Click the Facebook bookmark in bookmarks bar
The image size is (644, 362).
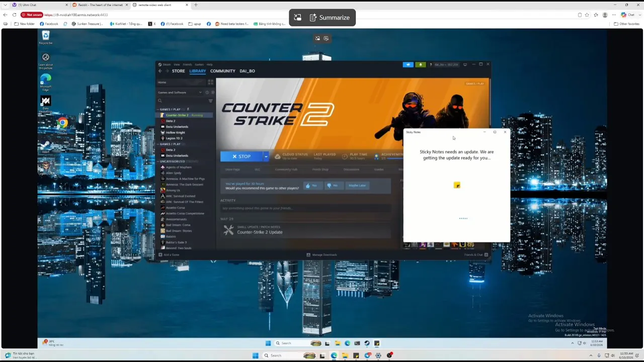[x=49, y=24]
